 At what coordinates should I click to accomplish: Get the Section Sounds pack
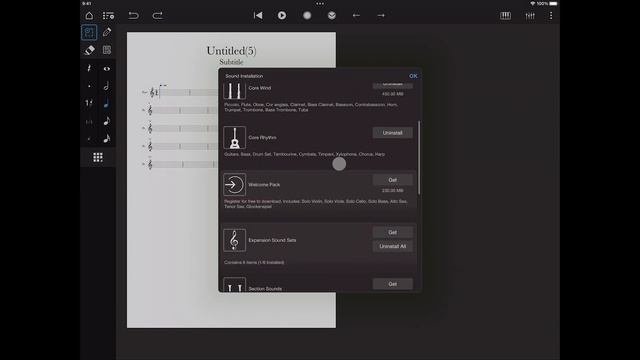coord(392,284)
